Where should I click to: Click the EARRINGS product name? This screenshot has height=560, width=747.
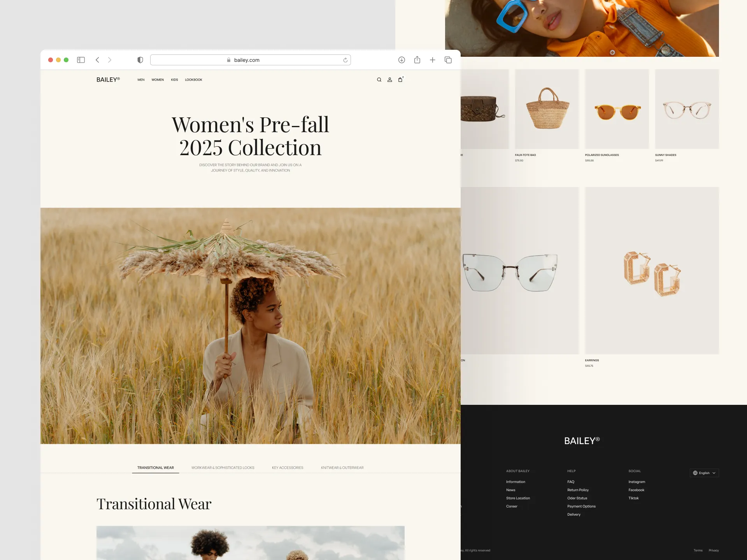[592, 360]
